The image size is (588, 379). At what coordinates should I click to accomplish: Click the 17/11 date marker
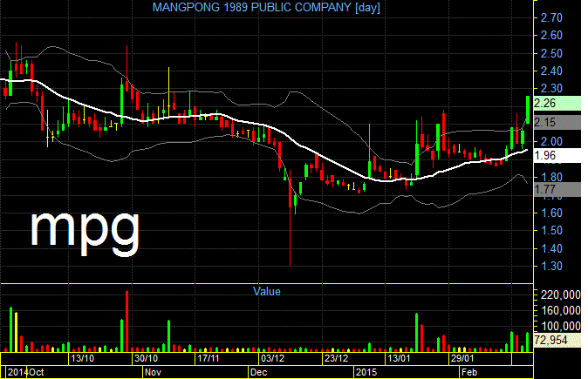pyautogui.click(x=209, y=358)
